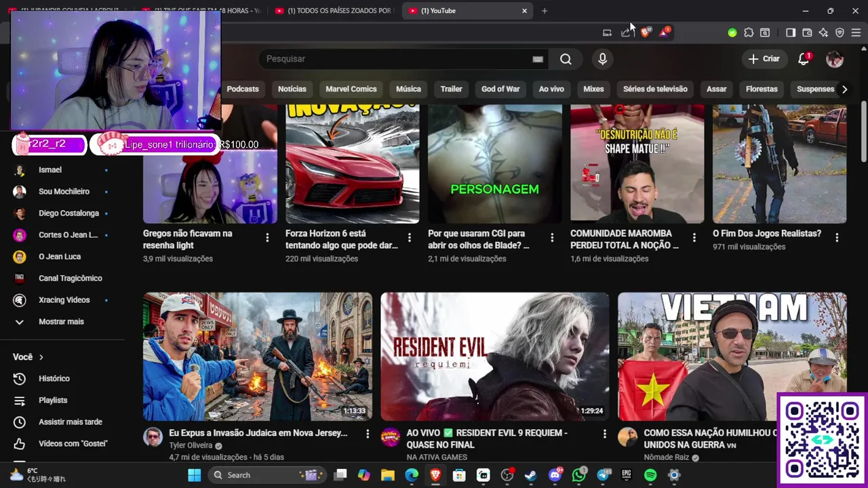Open a new browser tab with plus

545,11
